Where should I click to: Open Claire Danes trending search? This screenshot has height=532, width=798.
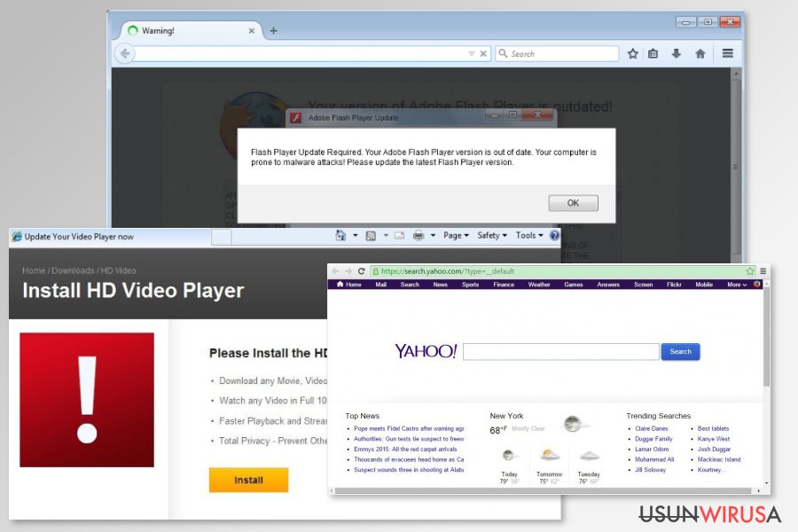[x=652, y=428]
